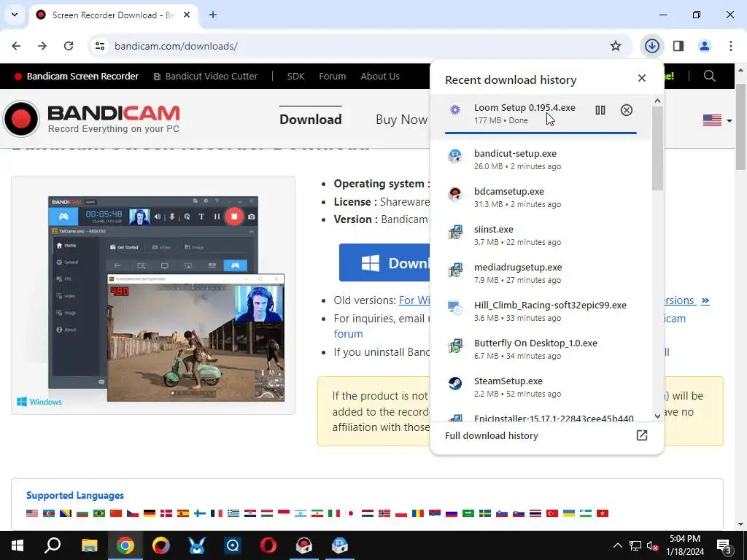Click the blue Windows Download button

coord(384,262)
